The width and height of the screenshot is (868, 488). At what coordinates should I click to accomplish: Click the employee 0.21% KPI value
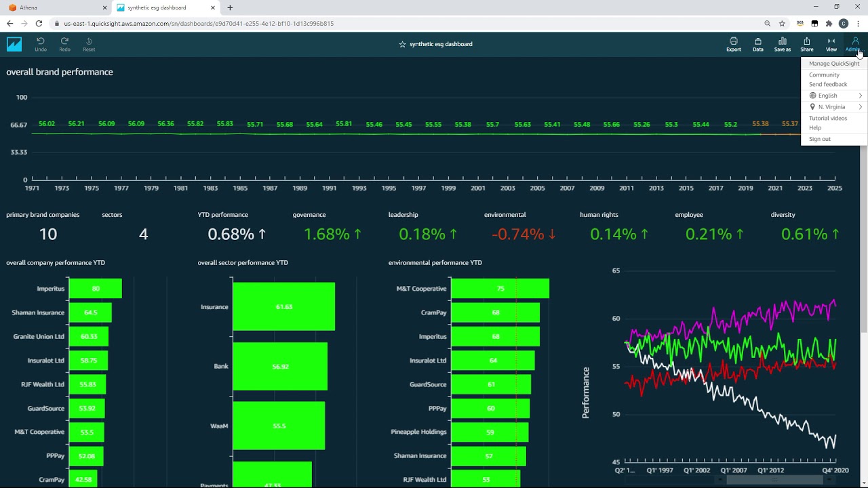point(715,235)
